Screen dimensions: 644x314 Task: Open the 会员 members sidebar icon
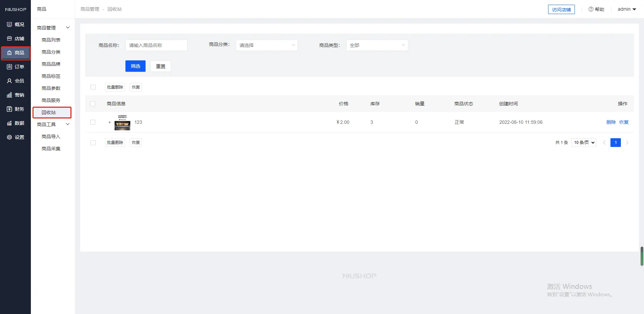(9, 81)
